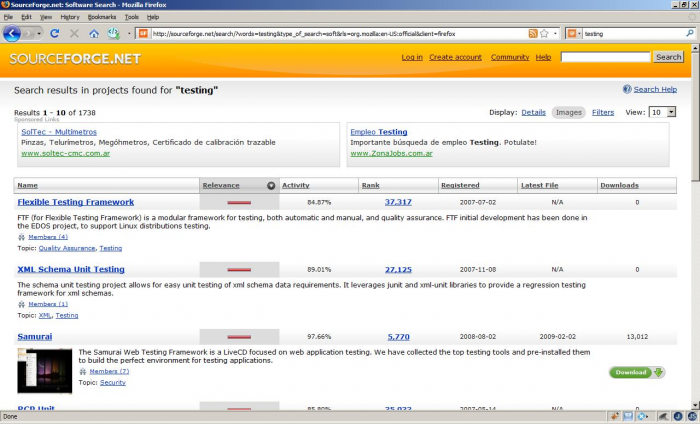Open the search engine selector dropdown
This screenshot has width=700, height=424.
(574, 33)
